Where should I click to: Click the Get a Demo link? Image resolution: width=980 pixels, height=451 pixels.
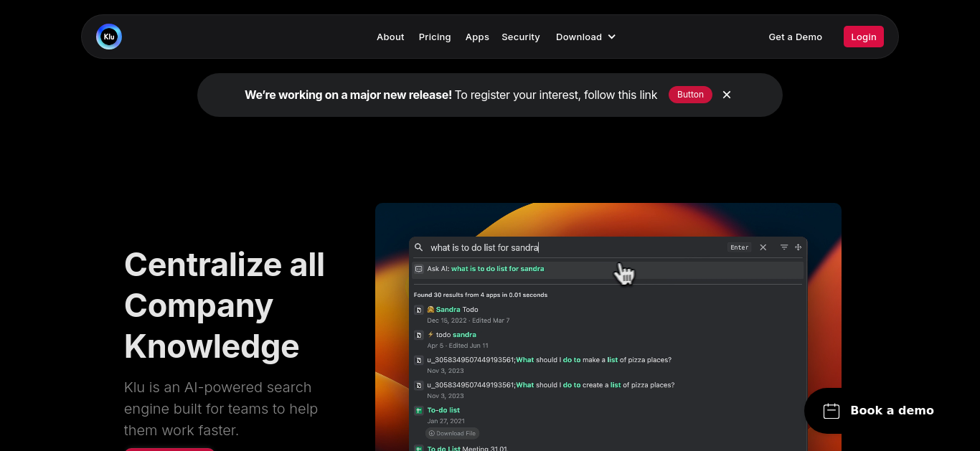[x=796, y=37]
